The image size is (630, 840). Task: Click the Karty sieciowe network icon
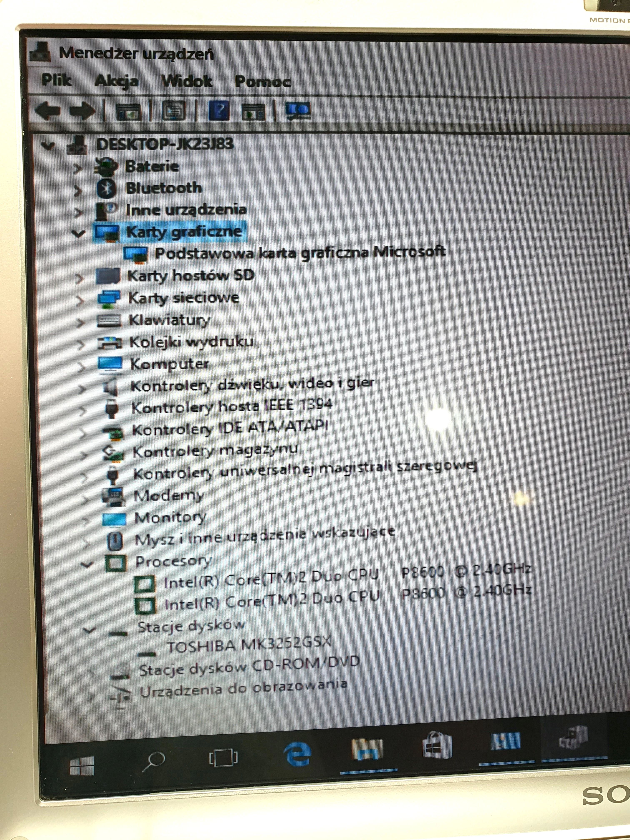click(x=109, y=299)
